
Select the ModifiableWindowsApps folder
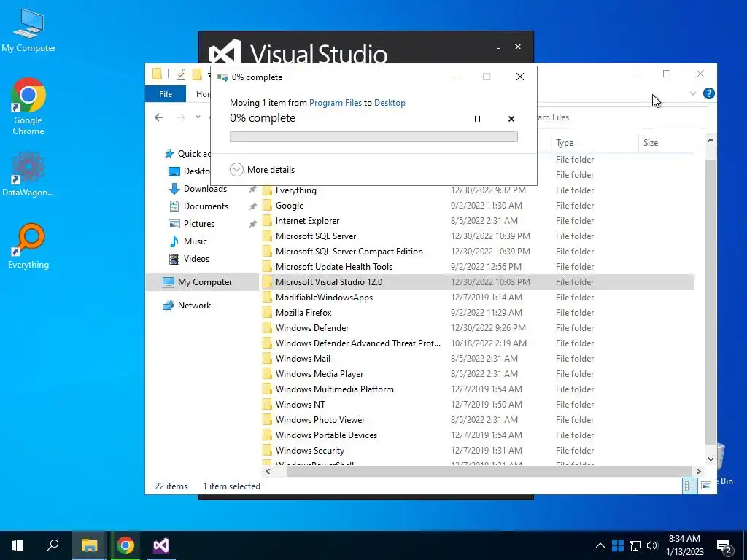478,297
